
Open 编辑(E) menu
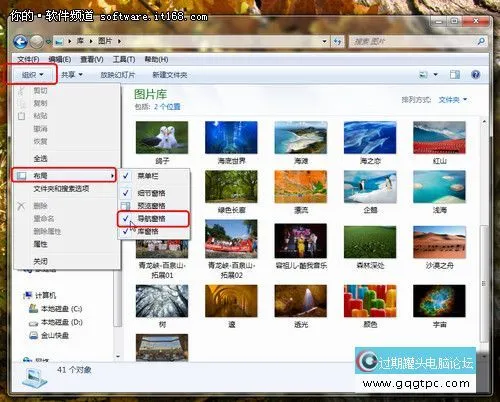(60, 59)
